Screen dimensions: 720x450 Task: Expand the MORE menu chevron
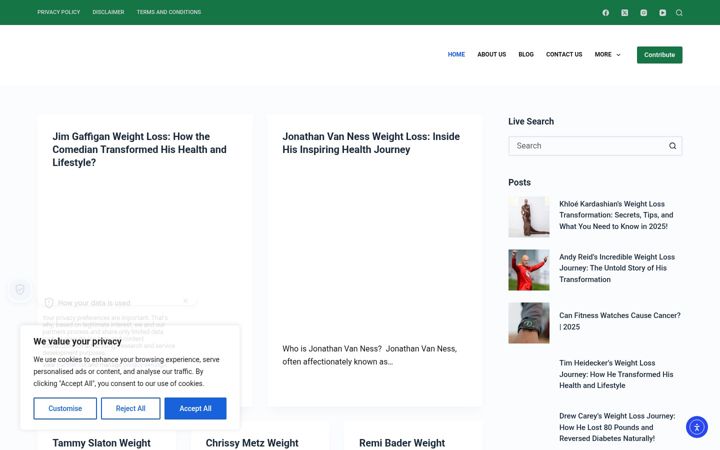[x=618, y=55]
